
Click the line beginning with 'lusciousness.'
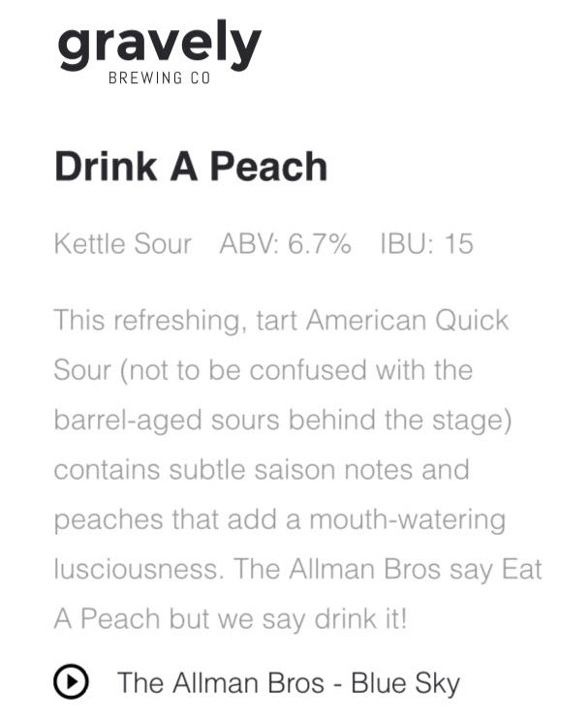[x=297, y=569]
